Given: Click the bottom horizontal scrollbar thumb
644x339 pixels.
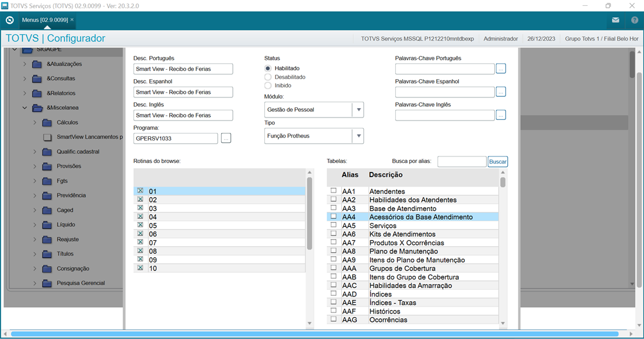Looking at the screenshot, I should pyautogui.click(x=314, y=334).
